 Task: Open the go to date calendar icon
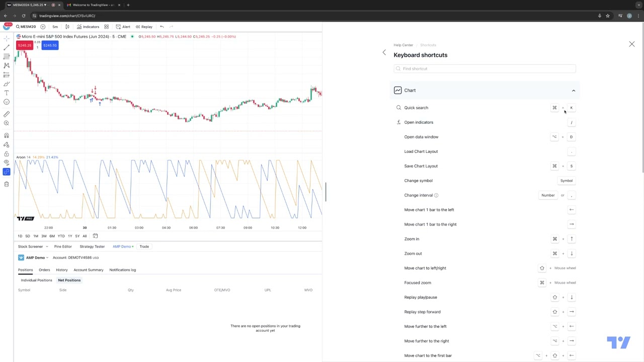(95, 236)
